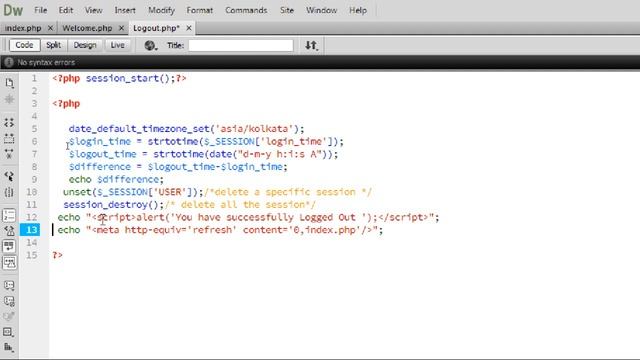The height and width of the screenshot is (360, 640).
Task: Close the Welcome.php tab
Action: pyautogui.click(x=121, y=28)
